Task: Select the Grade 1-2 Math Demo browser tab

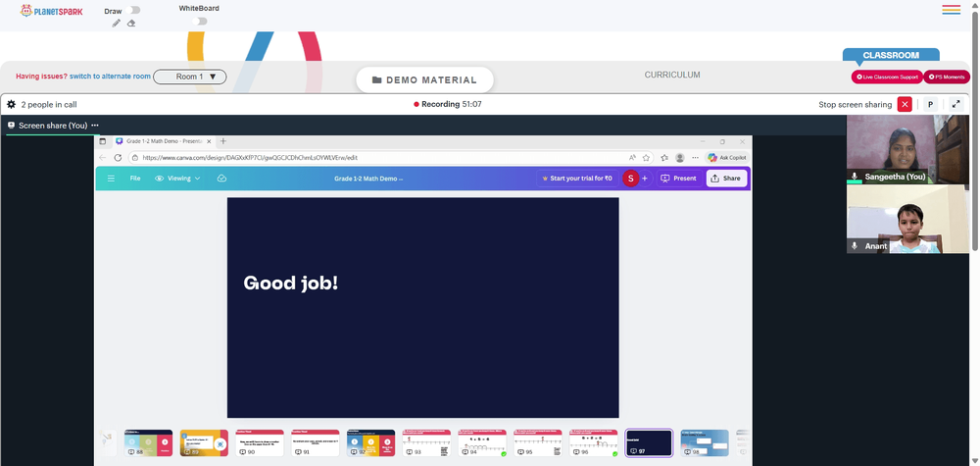Action: 163,141
